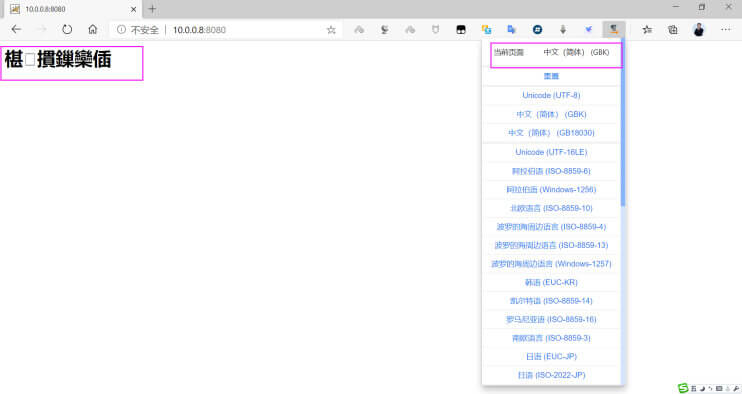
Task: Select 中文 (简体) (GB18030) encoding
Action: click(551, 133)
